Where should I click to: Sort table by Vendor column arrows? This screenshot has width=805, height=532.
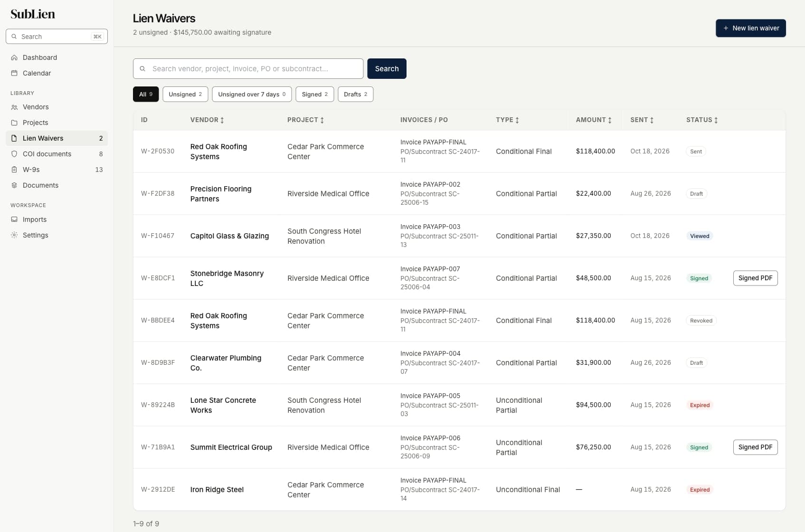222,120
